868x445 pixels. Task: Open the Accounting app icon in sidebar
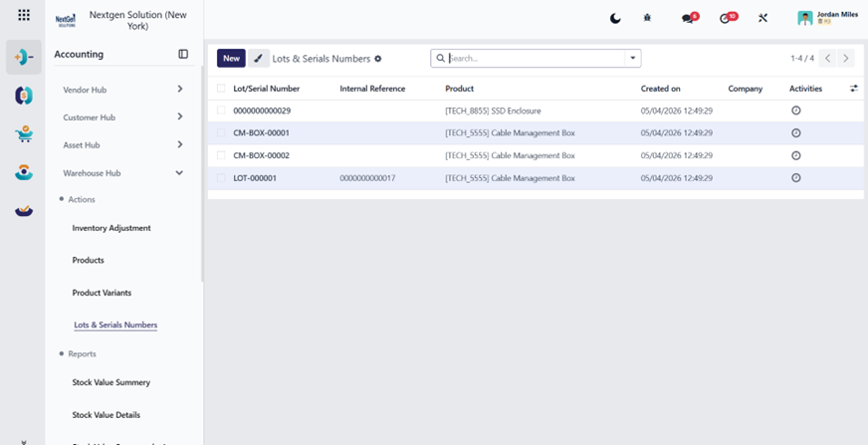pos(24,57)
